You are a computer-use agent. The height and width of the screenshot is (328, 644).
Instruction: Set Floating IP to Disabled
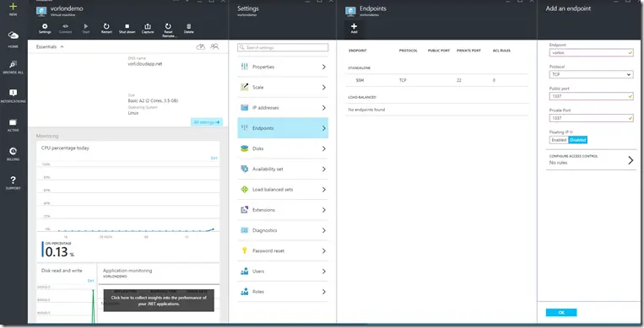tap(578, 140)
